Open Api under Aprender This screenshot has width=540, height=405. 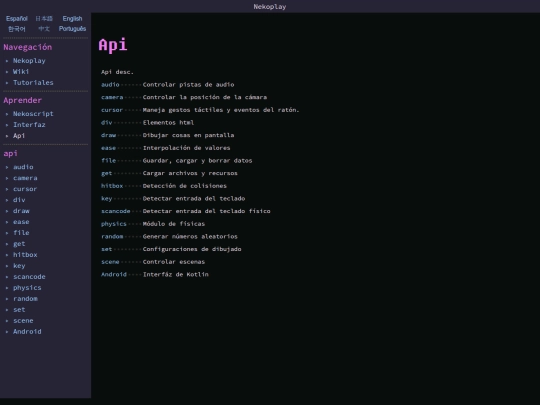(19, 136)
